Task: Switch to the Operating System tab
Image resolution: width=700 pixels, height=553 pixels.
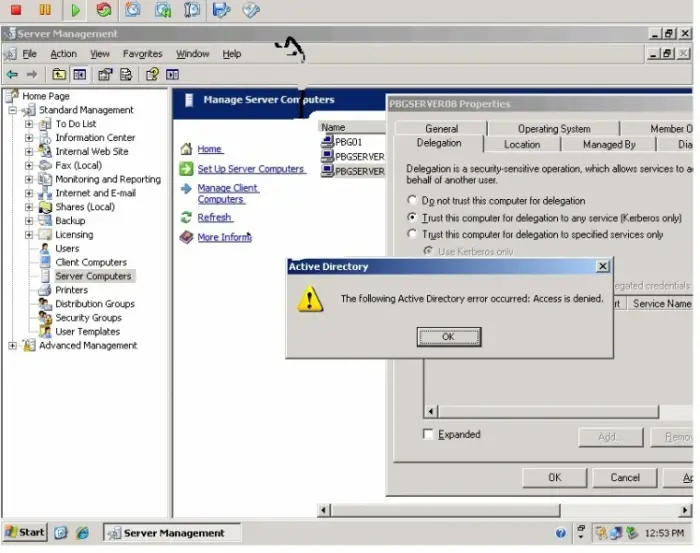Action: coord(554,129)
